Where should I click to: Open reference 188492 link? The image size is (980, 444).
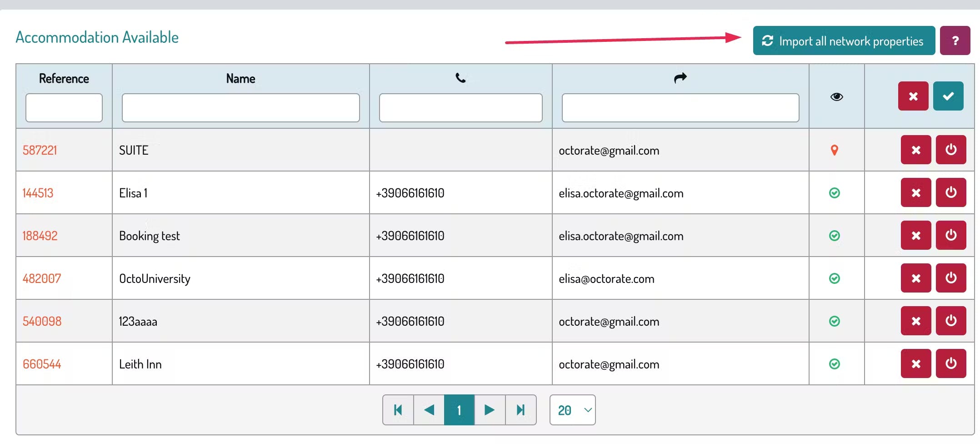pyautogui.click(x=40, y=236)
